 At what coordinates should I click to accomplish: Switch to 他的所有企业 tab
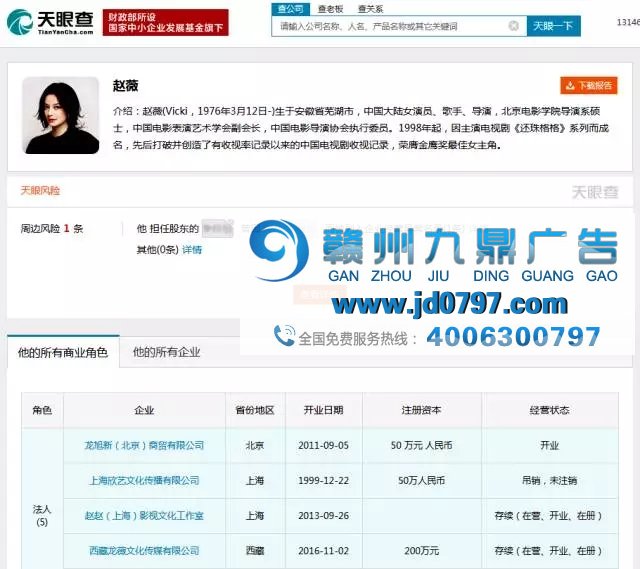click(167, 352)
